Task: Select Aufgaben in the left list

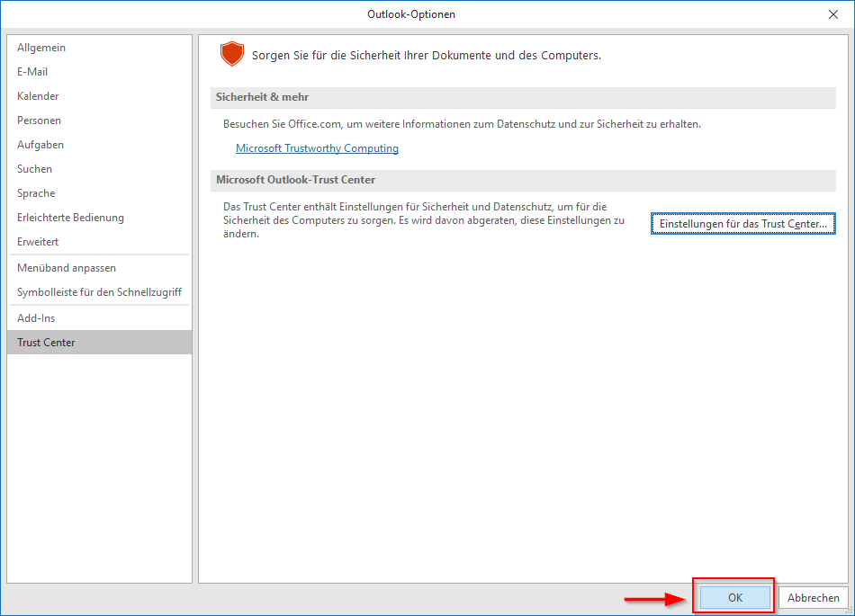Action: [40, 145]
